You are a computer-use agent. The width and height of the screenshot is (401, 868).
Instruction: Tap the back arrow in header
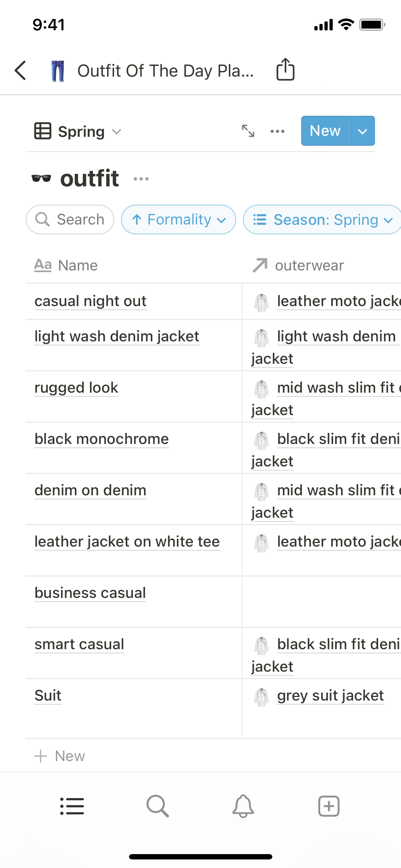tap(21, 71)
